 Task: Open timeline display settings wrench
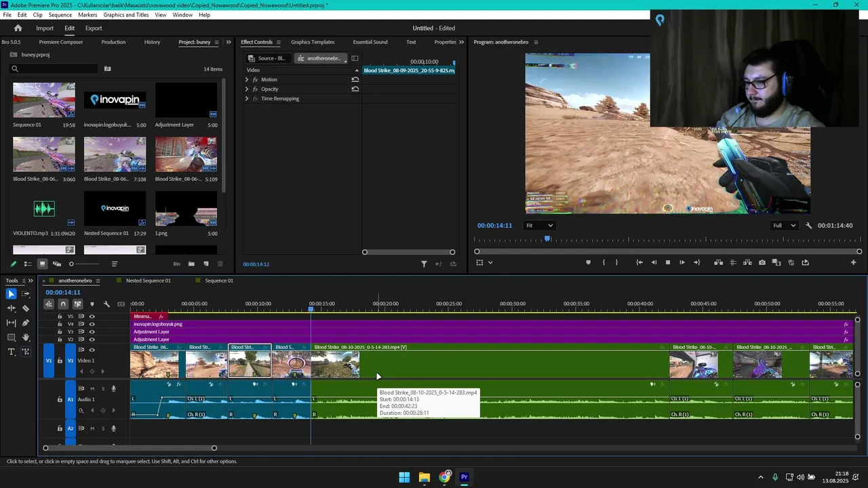point(106,304)
